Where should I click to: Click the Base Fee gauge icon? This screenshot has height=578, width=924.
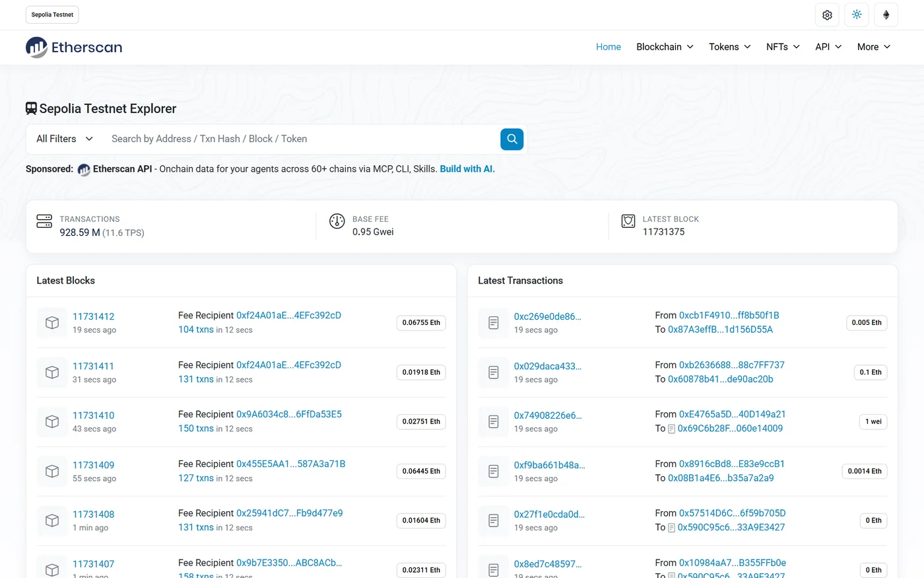(337, 221)
